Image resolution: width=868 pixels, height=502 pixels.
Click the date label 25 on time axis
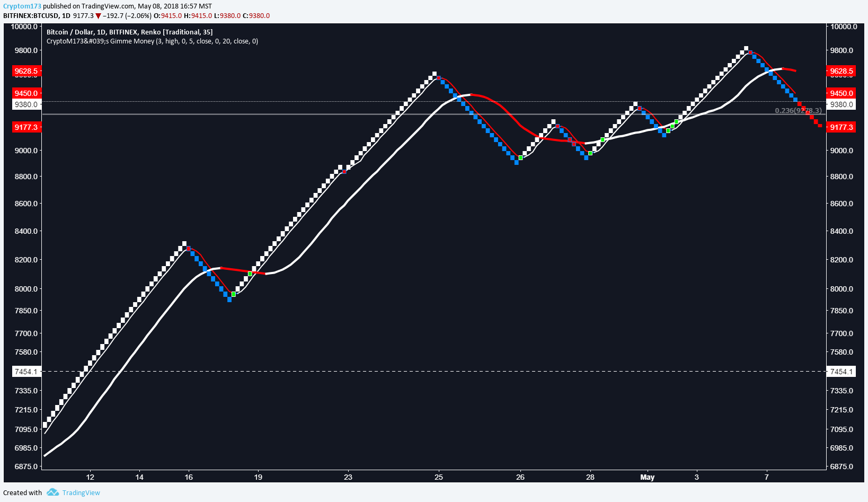click(x=439, y=477)
